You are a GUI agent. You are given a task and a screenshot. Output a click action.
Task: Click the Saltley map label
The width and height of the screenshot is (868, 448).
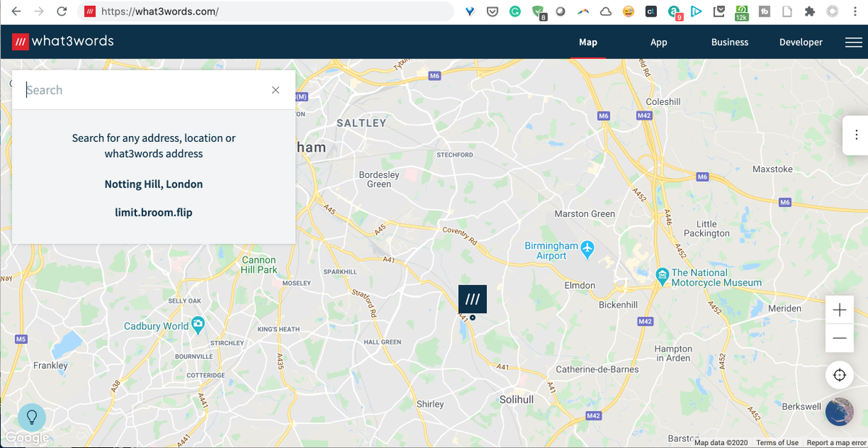[x=362, y=123]
